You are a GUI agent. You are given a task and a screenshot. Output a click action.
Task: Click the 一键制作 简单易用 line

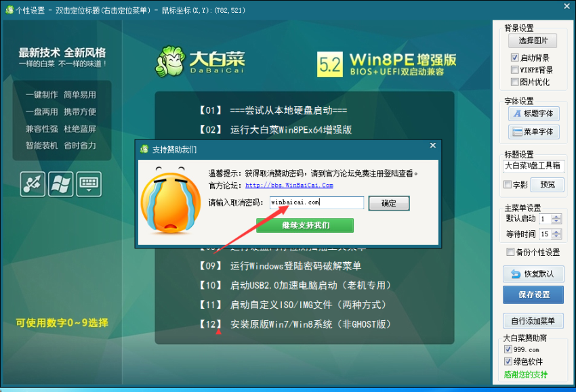point(61,95)
